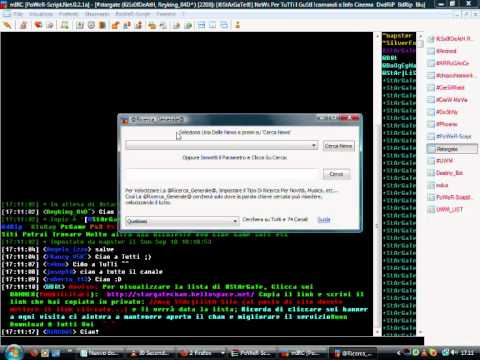480x360 pixels.
Task: Click the 17:11 taskbar clock
Action: (467, 352)
